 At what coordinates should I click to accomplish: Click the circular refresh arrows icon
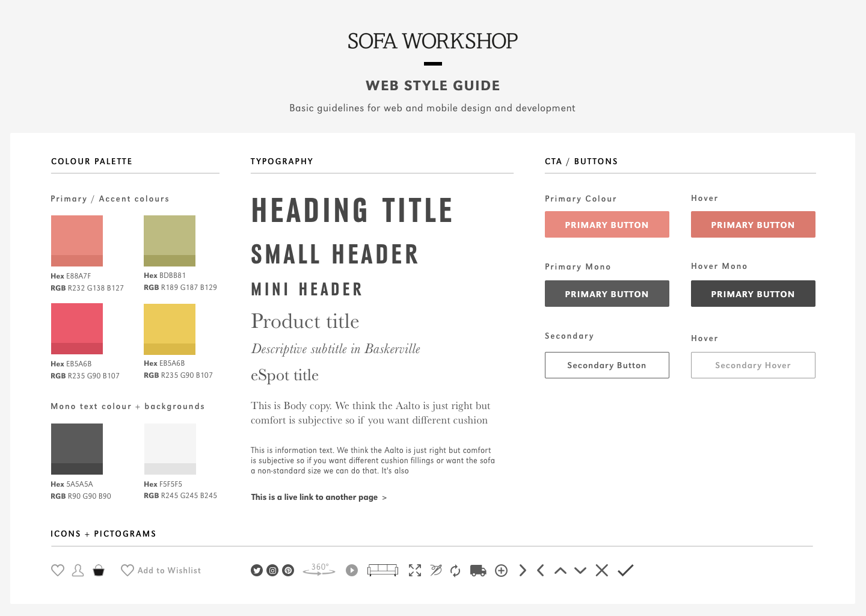coord(455,570)
